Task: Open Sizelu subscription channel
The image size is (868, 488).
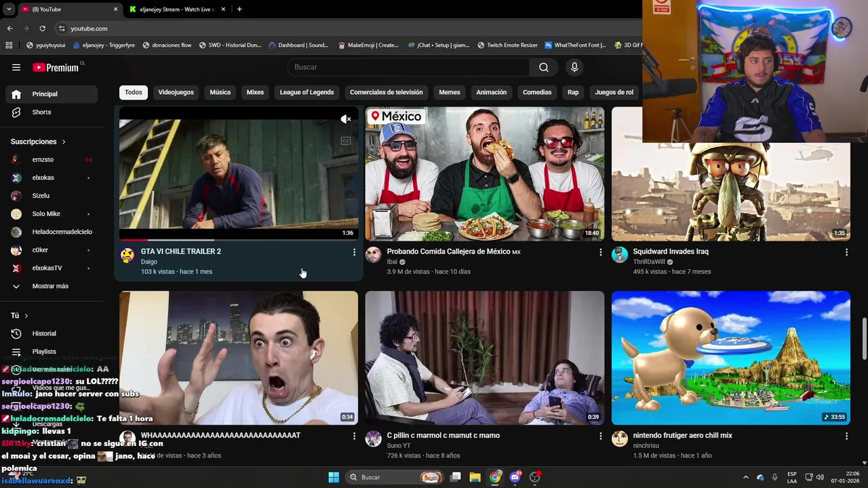Action: click(52, 196)
